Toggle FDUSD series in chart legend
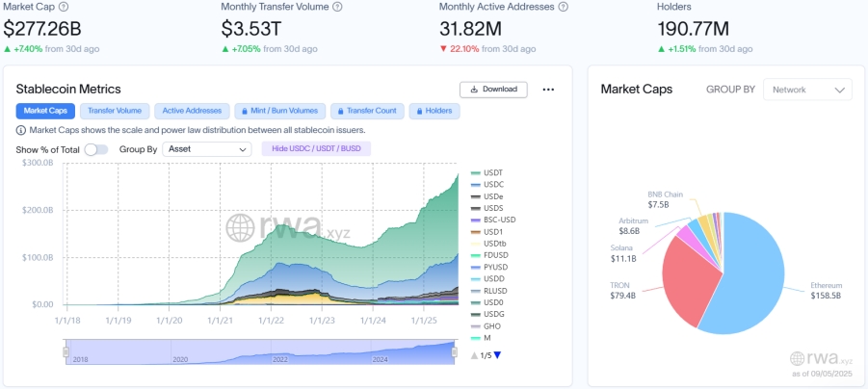This screenshot has height=389, width=868. point(489,255)
